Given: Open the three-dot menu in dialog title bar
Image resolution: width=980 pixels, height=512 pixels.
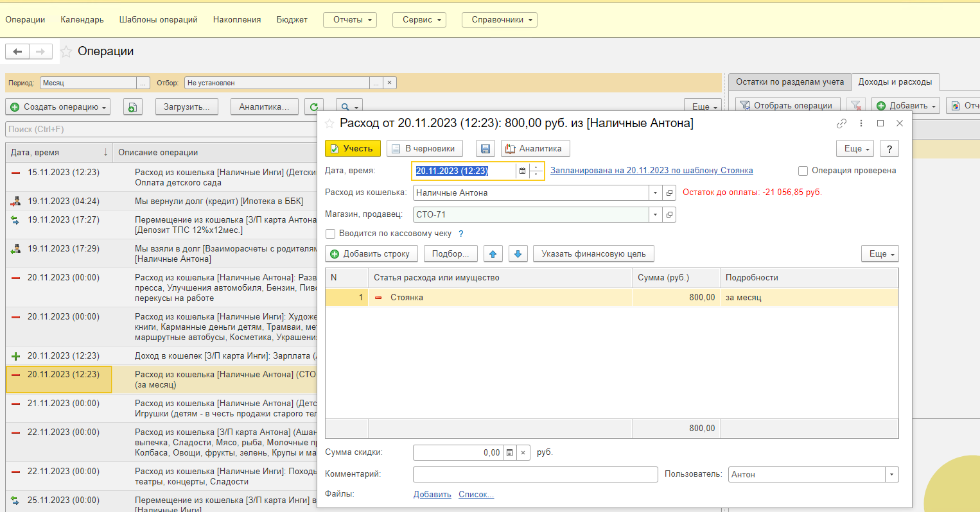Looking at the screenshot, I should click(x=861, y=123).
